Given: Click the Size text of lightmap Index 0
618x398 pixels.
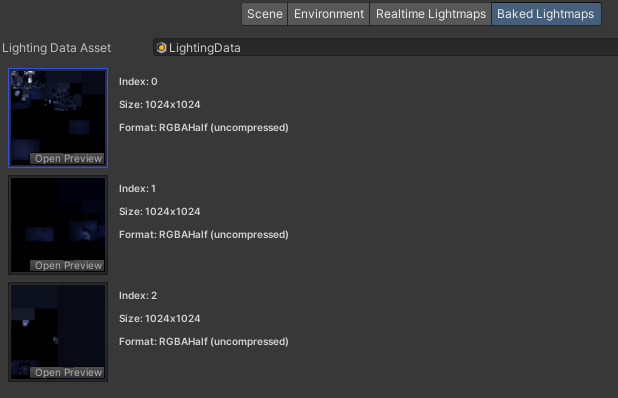Looking at the screenshot, I should (160, 104).
